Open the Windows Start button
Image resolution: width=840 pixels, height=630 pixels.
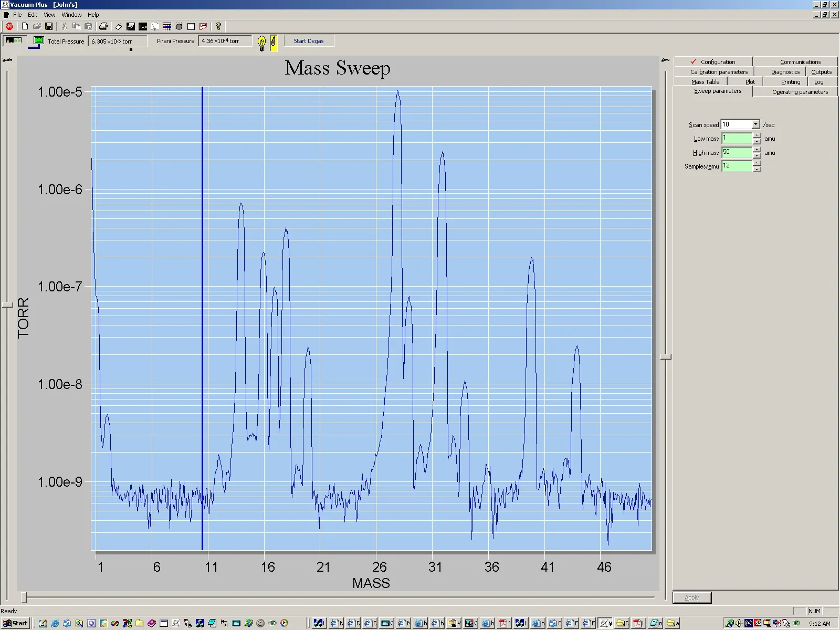(15, 623)
